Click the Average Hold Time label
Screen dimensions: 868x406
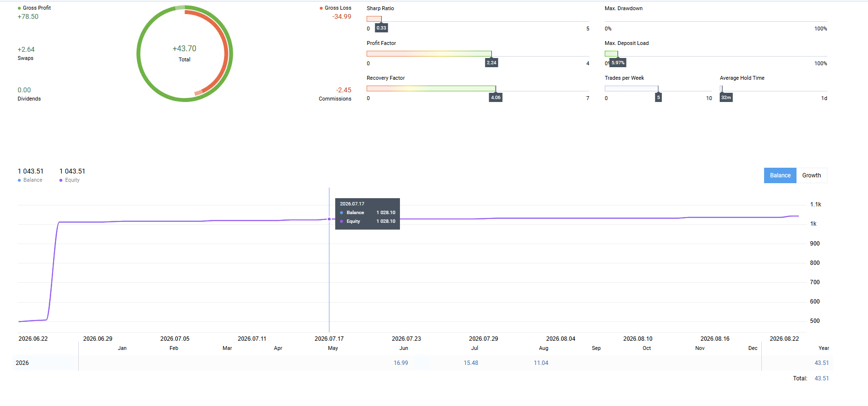(742, 78)
